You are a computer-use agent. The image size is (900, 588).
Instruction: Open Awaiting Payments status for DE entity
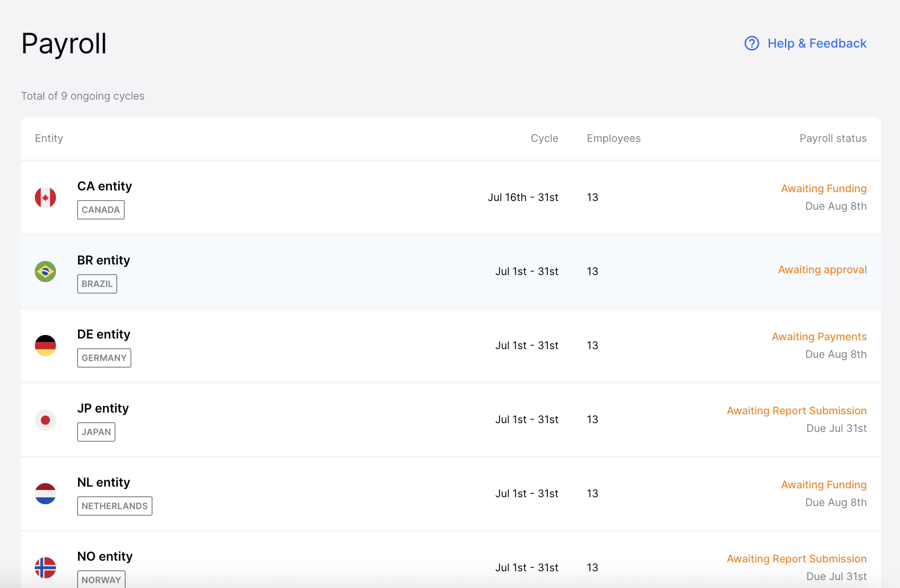pyautogui.click(x=819, y=336)
